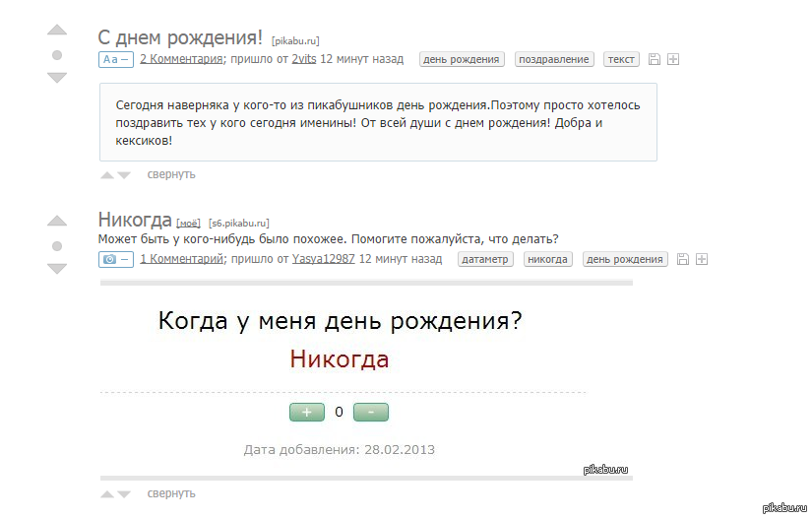Downvote the "Никогда" post
Image resolution: width=812 pixels, height=519 pixels.
pos(57,268)
